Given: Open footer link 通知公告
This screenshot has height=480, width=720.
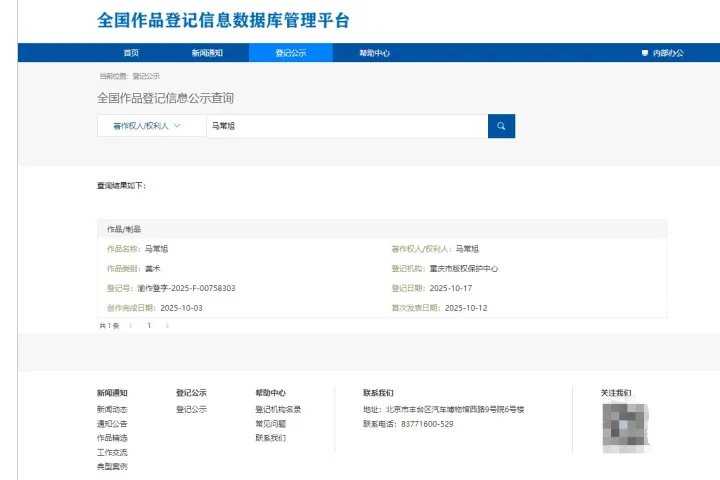Looking at the screenshot, I should pos(112,424).
